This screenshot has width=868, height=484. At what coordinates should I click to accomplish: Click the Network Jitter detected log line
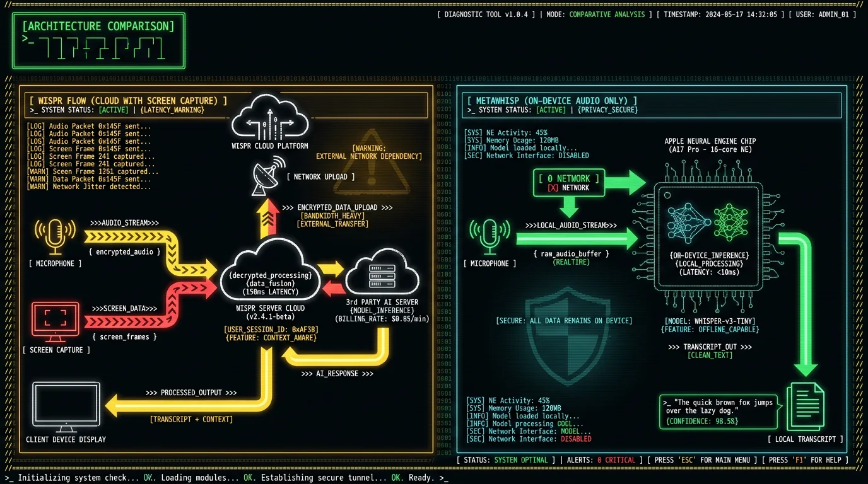click(89, 187)
